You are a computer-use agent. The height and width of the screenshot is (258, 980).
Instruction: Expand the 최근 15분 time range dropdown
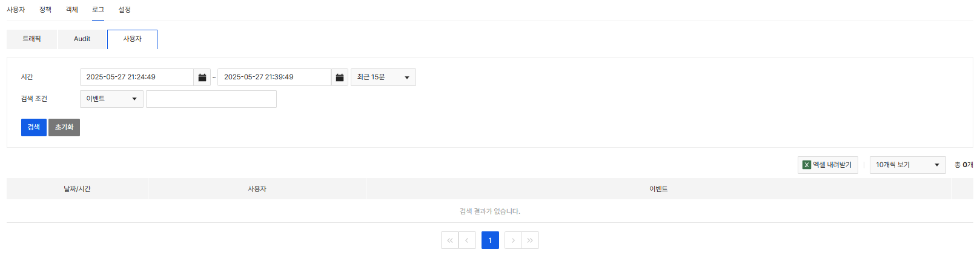pos(383,77)
